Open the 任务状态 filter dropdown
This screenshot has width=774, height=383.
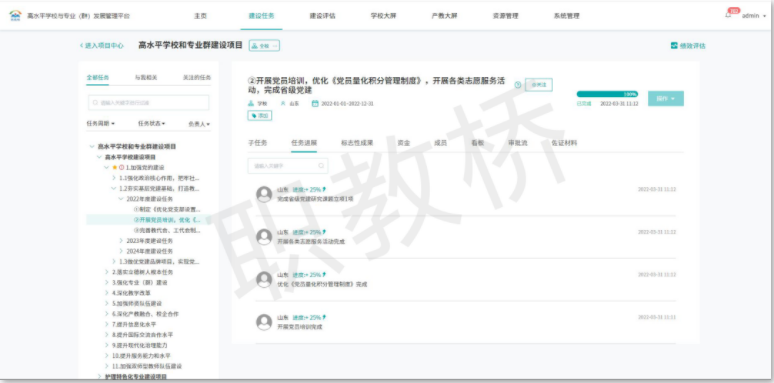(152, 123)
